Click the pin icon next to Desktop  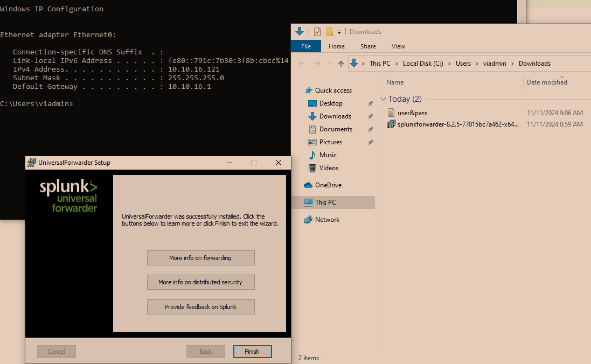click(371, 103)
